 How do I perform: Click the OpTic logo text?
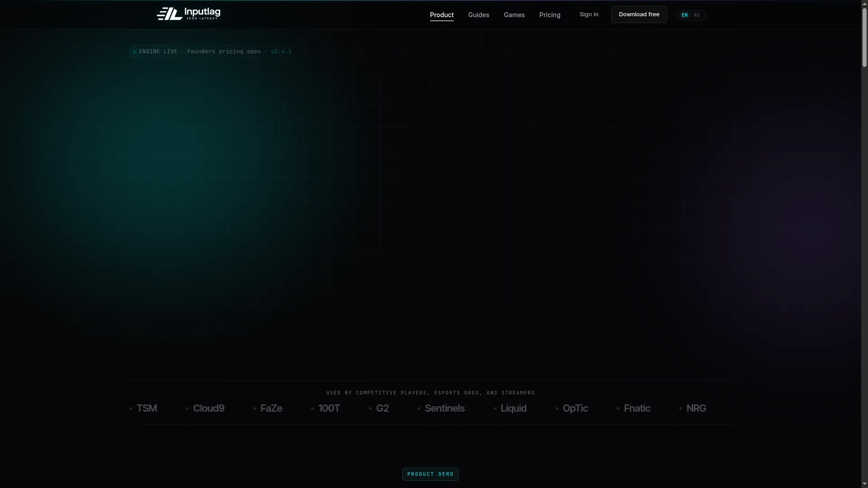(575, 408)
